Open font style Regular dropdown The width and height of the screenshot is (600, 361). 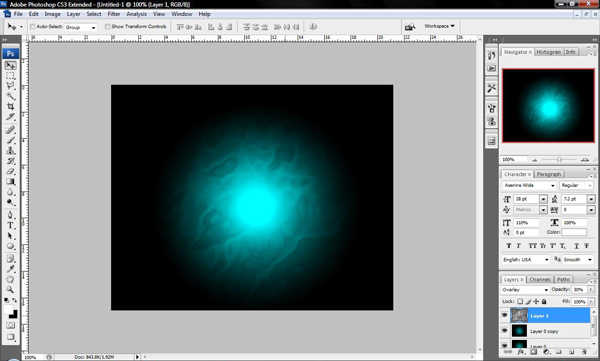[x=576, y=185]
